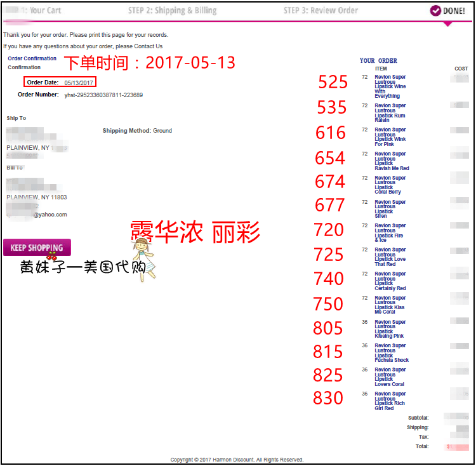This screenshot has height=466, width=476.
Task: Select the Subtotal: label
Action: [418, 418]
